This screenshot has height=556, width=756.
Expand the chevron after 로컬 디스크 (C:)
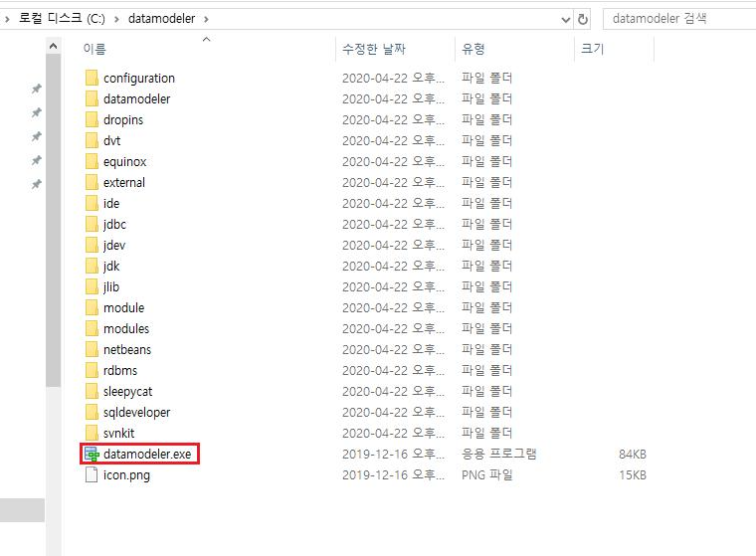(116, 19)
